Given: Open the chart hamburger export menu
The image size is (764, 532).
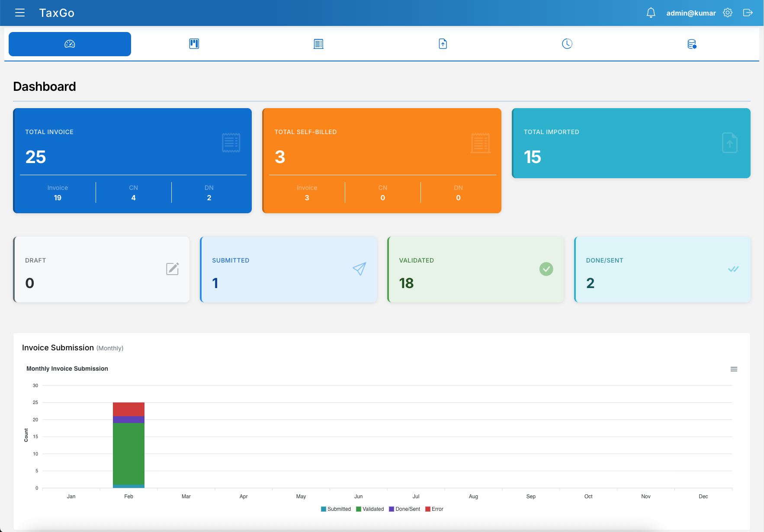Looking at the screenshot, I should coord(734,369).
